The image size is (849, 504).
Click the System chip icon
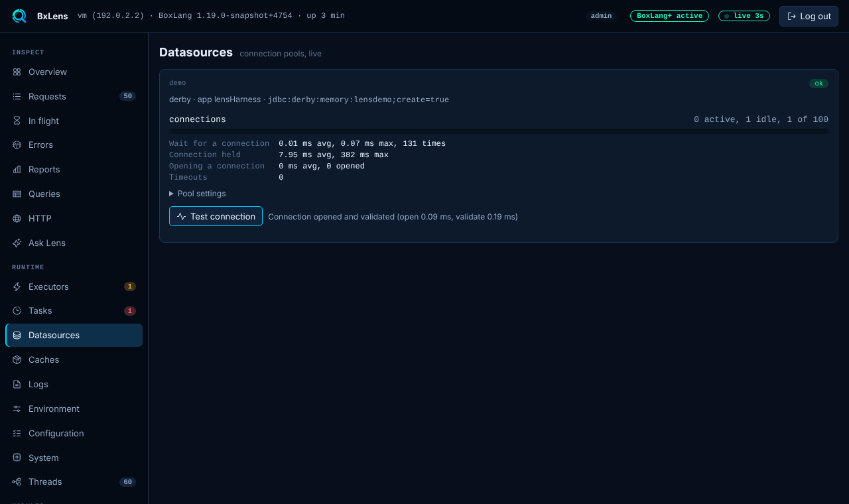point(17,458)
